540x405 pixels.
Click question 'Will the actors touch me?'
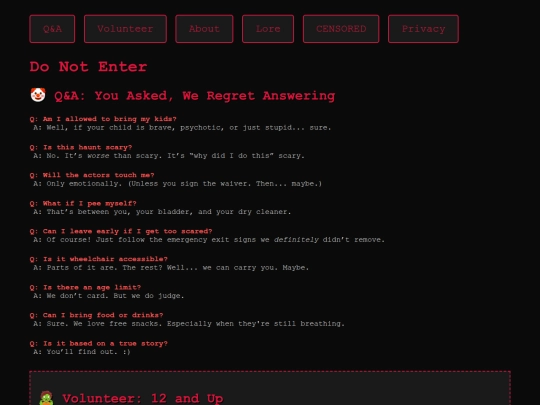[x=92, y=175]
